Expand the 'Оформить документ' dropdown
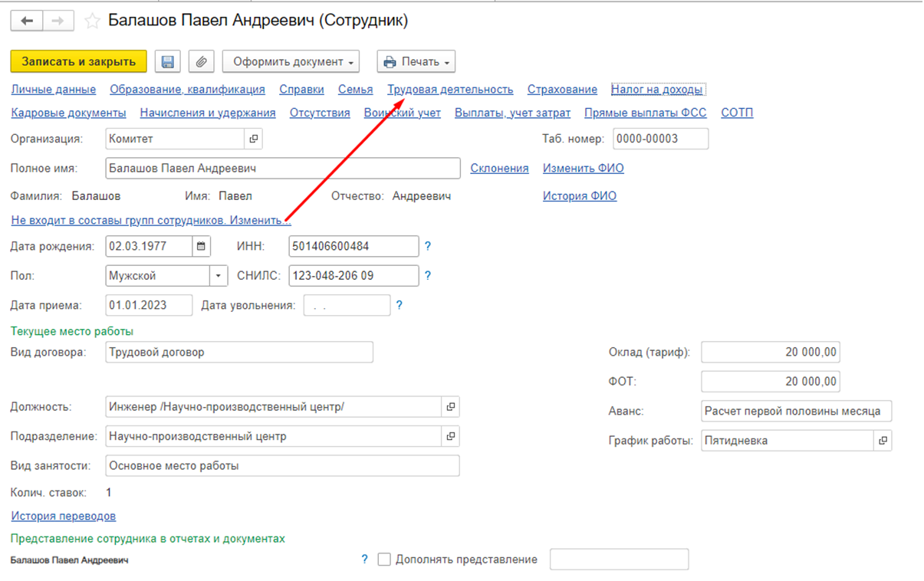The image size is (924, 581). [291, 62]
